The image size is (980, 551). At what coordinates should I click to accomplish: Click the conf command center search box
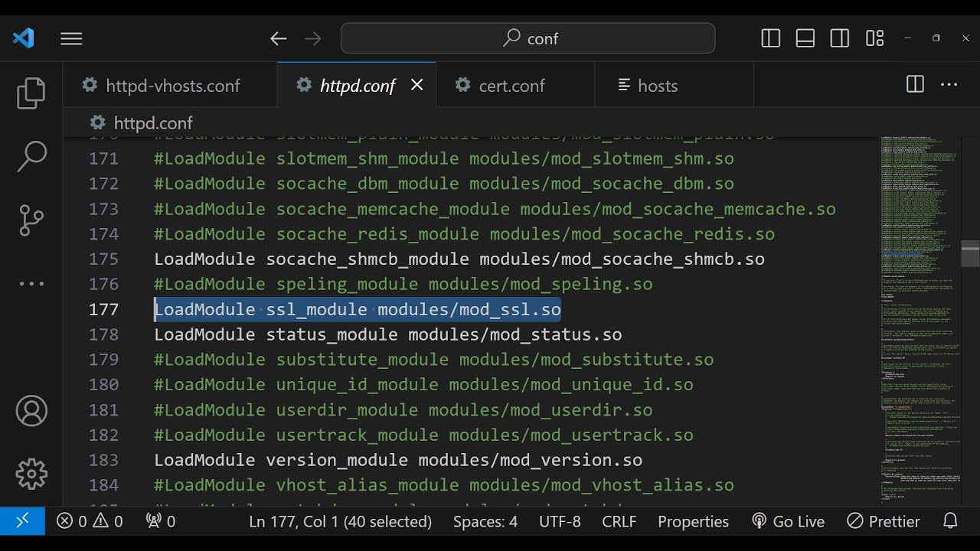(x=528, y=38)
